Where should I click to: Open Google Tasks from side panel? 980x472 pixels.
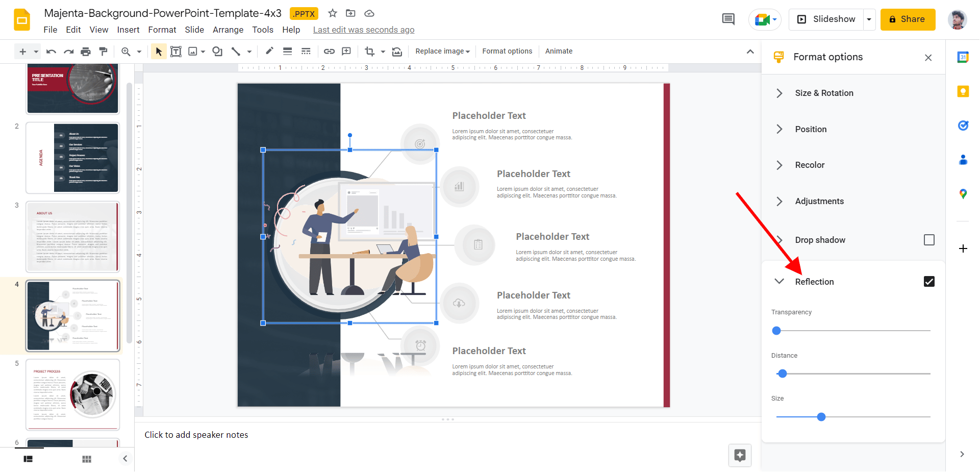pos(963,126)
